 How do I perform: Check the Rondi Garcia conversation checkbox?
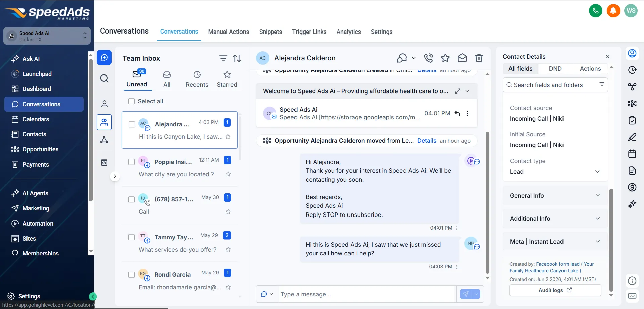[131, 275]
